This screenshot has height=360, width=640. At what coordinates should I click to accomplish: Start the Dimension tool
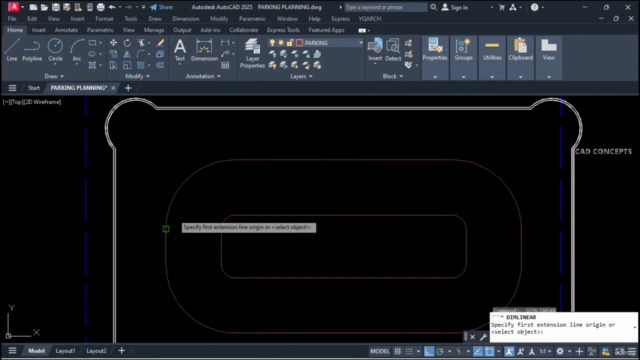pyautogui.click(x=204, y=50)
